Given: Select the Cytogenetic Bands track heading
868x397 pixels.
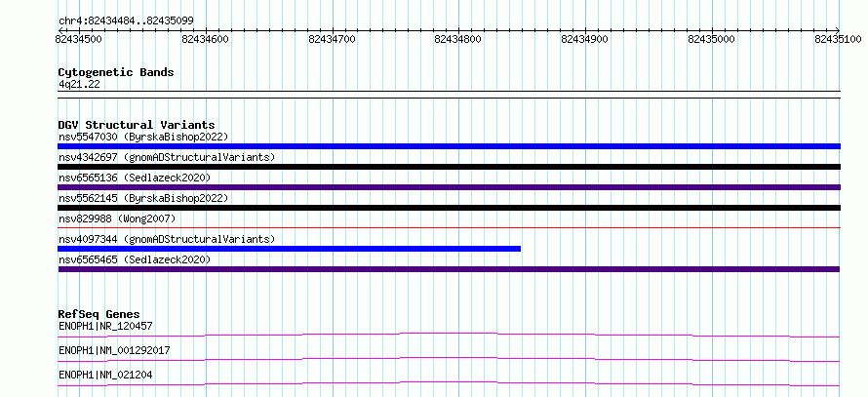Looking at the screenshot, I should pyautogui.click(x=116, y=72).
